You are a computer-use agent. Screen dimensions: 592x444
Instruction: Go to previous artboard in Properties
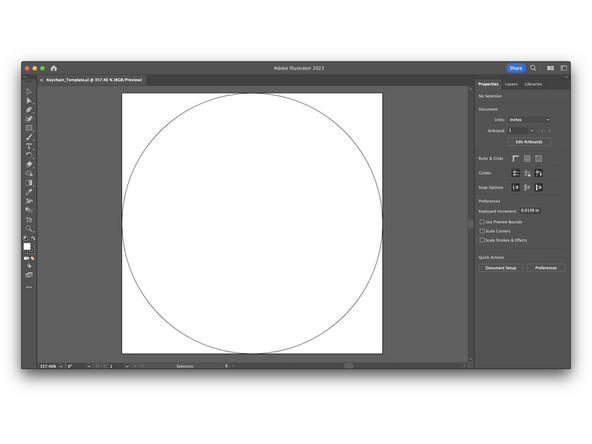click(542, 131)
